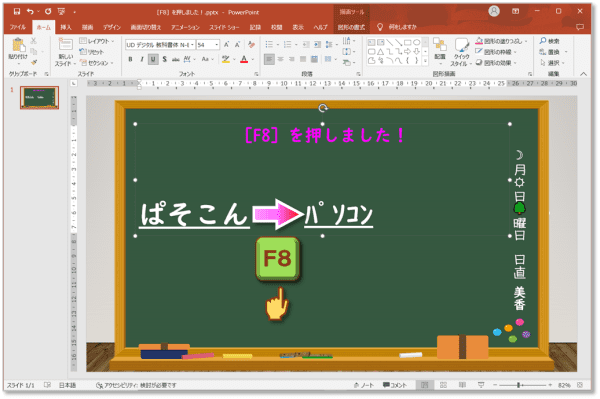The height and width of the screenshot is (399, 600).
Task: Click the Undo arrow icon
Action: coord(30,11)
